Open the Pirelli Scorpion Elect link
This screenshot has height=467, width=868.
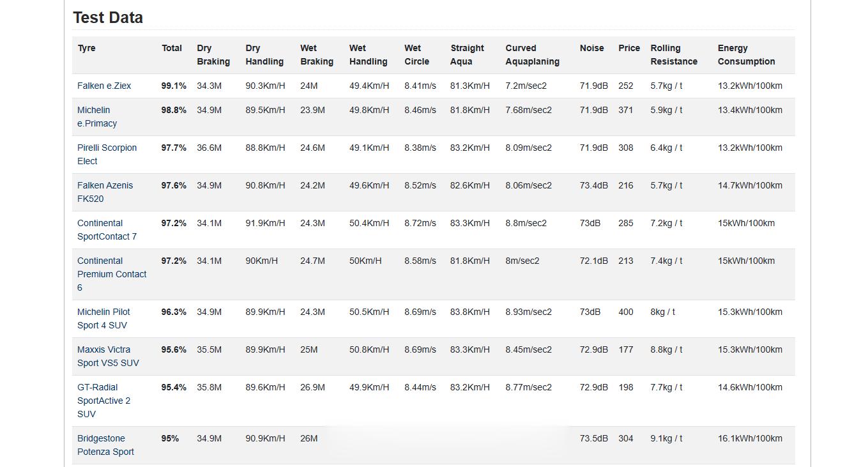tap(107, 155)
